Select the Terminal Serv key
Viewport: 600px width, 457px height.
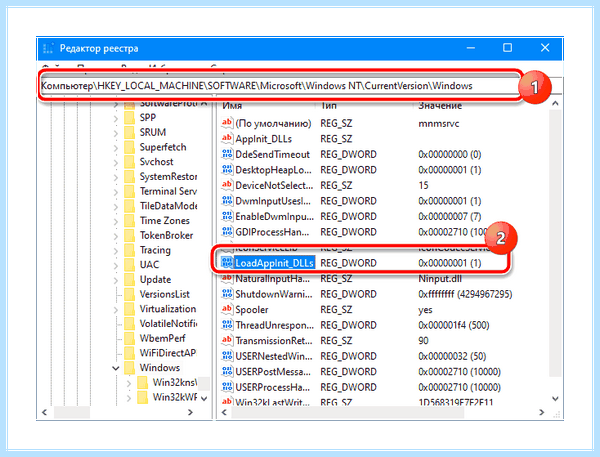[x=168, y=191]
